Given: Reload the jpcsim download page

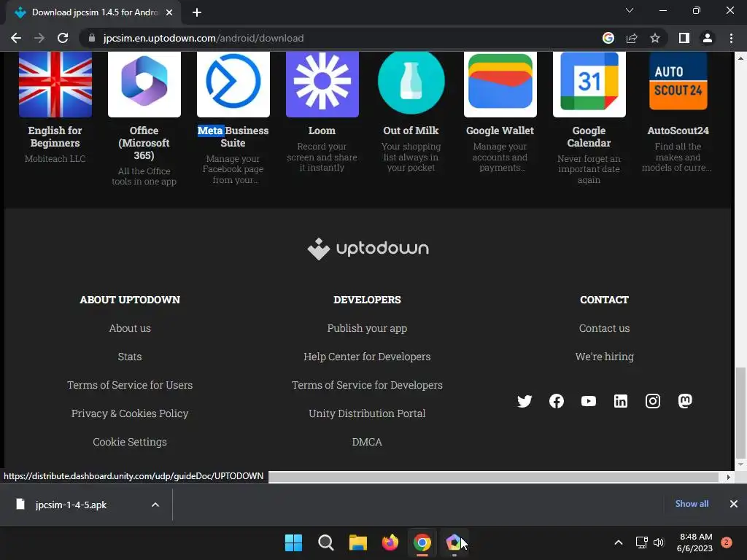Looking at the screenshot, I should [63, 38].
